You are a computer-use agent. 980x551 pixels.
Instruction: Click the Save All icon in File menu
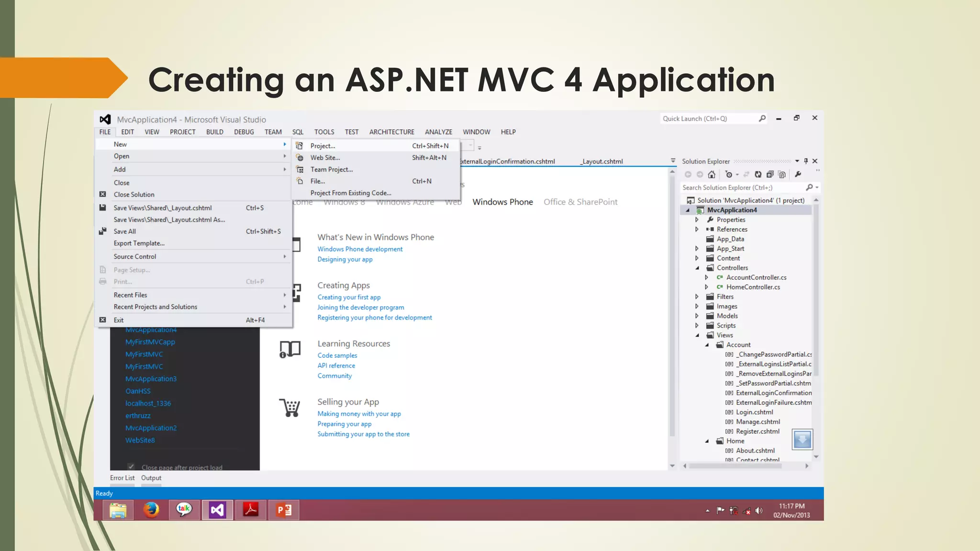102,231
